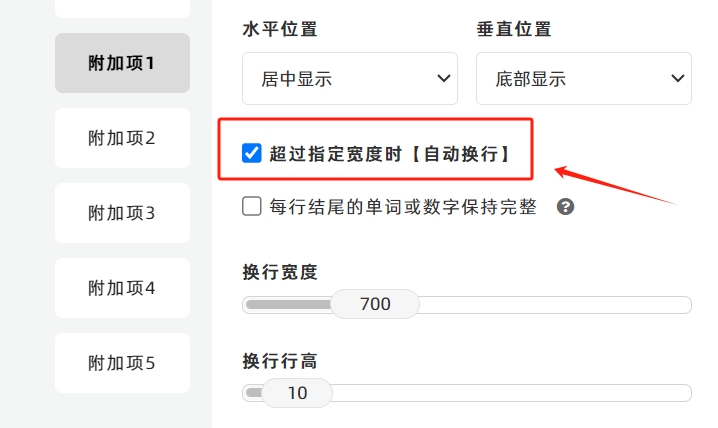
Task: Click the 超过指定宽度时【自动换行】 label text
Action: click(x=389, y=154)
